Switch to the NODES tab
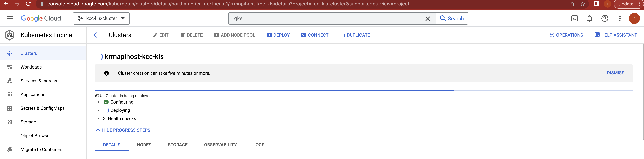Viewport: 644px width, 159px height. (144, 145)
